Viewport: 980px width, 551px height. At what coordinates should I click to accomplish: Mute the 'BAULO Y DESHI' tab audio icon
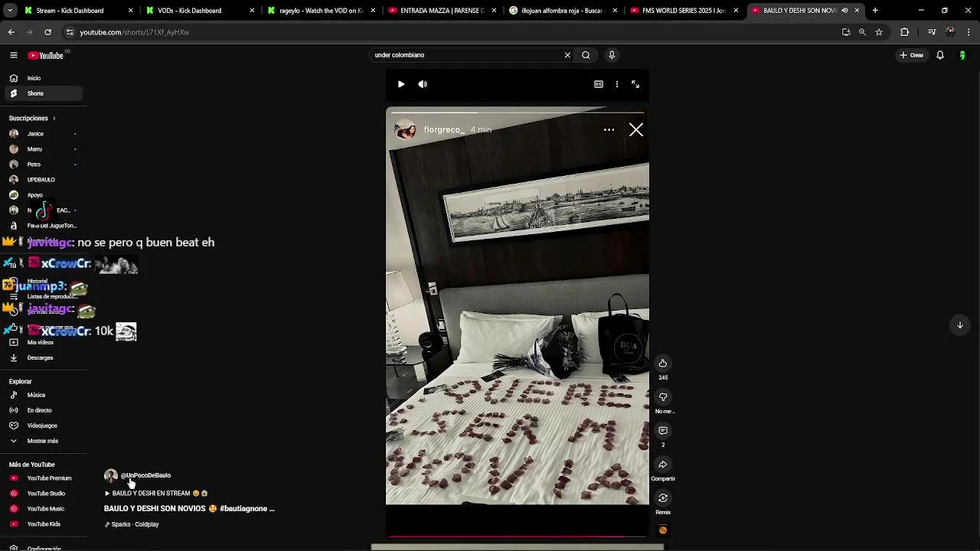click(844, 11)
